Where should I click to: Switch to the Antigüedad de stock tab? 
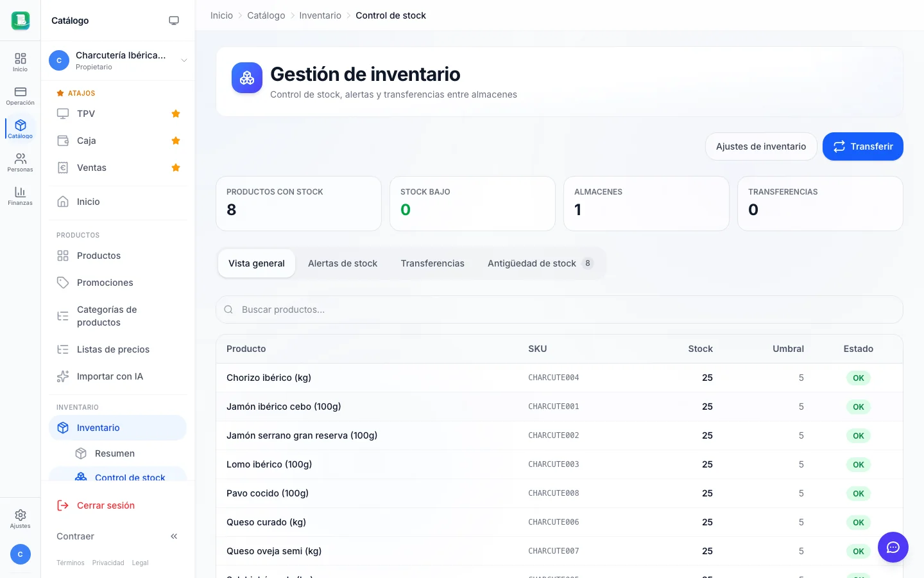pos(540,263)
